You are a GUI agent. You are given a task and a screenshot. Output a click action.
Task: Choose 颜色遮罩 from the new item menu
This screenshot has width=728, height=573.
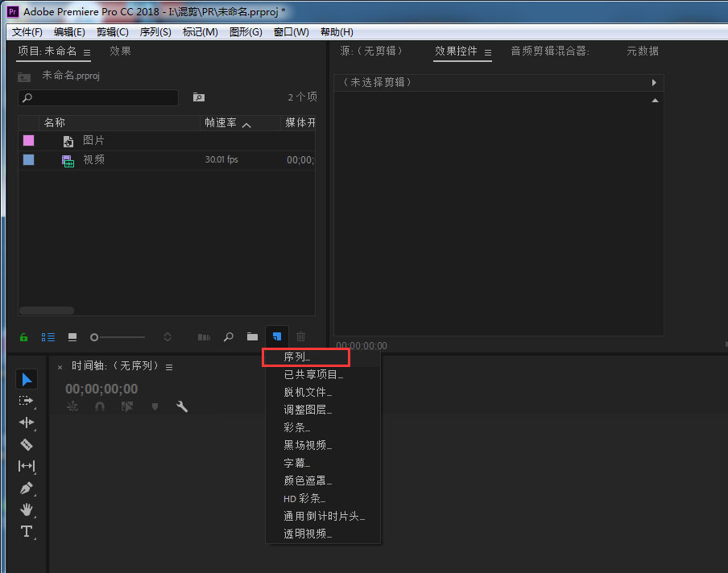point(323,480)
